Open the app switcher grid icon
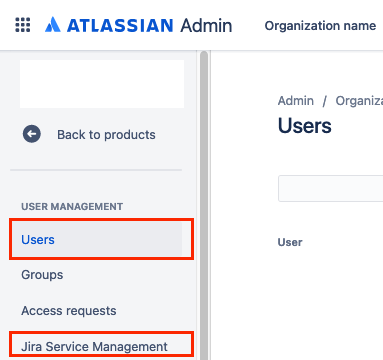The width and height of the screenshot is (383, 360). pos(23,25)
